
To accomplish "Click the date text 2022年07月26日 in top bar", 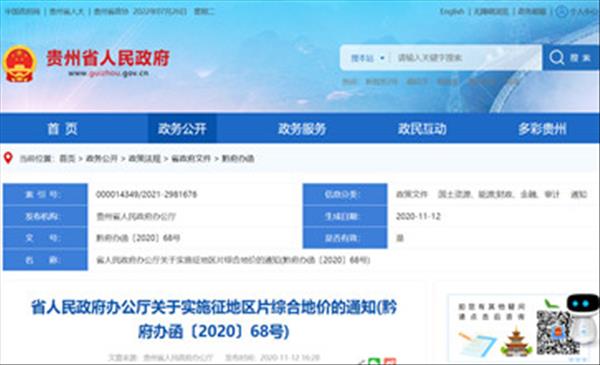I will (x=160, y=11).
